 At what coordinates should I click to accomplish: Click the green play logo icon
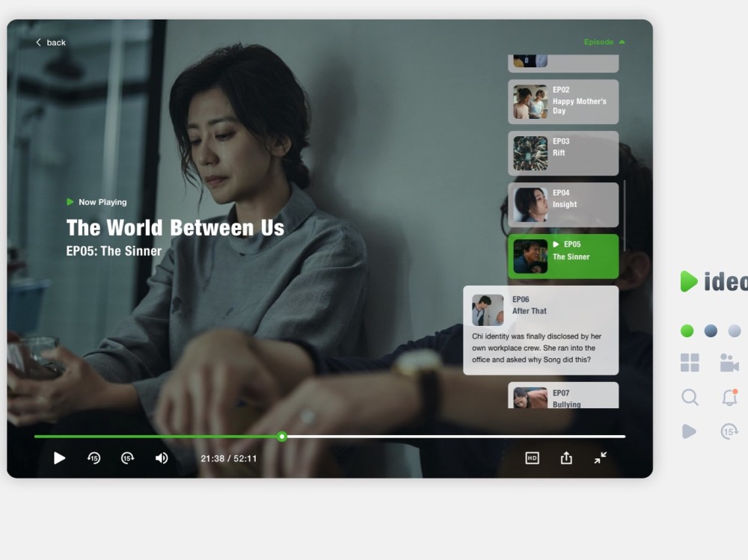(x=688, y=281)
